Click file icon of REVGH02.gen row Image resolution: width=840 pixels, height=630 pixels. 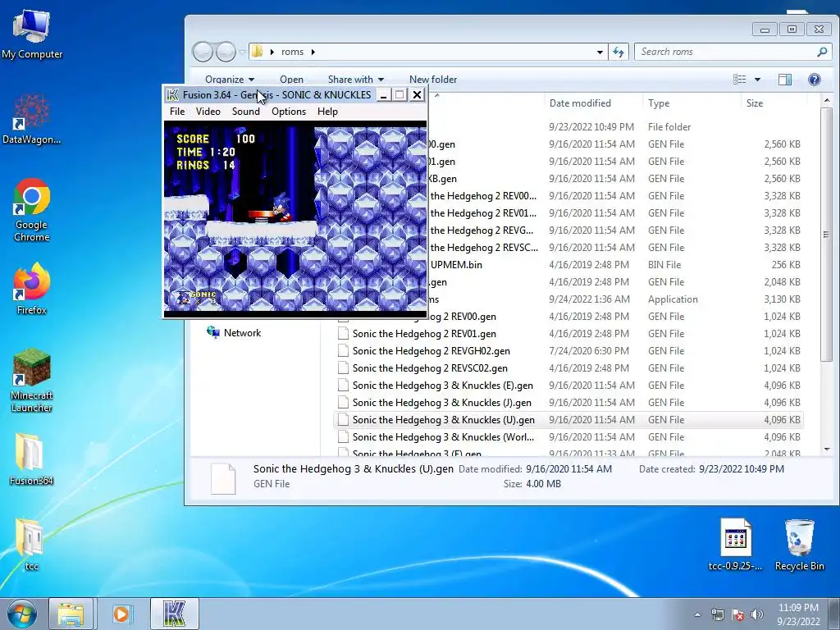tap(343, 351)
